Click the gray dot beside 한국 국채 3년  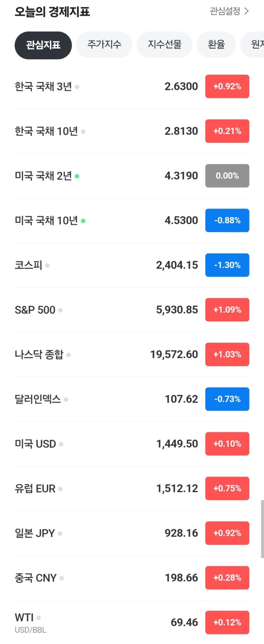pos(77,87)
